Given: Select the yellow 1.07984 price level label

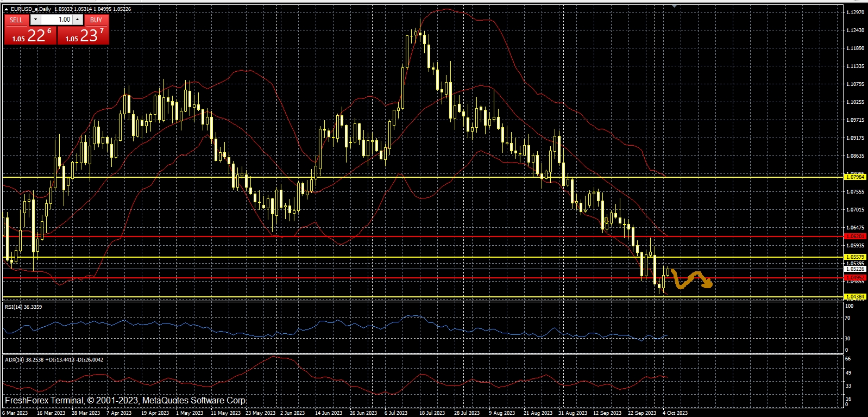Looking at the screenshot, I should tap(855, 177).
